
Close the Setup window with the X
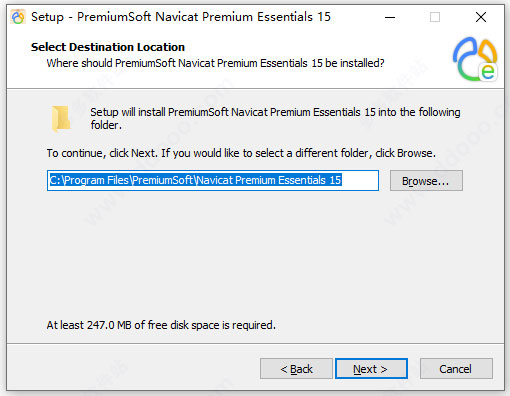(x=481, y=17)
